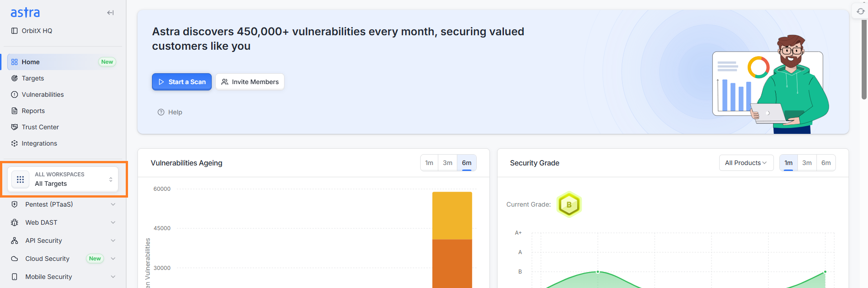Open Reports via its document icon
This screenshot has height=288, width=868.
[14, 111]
